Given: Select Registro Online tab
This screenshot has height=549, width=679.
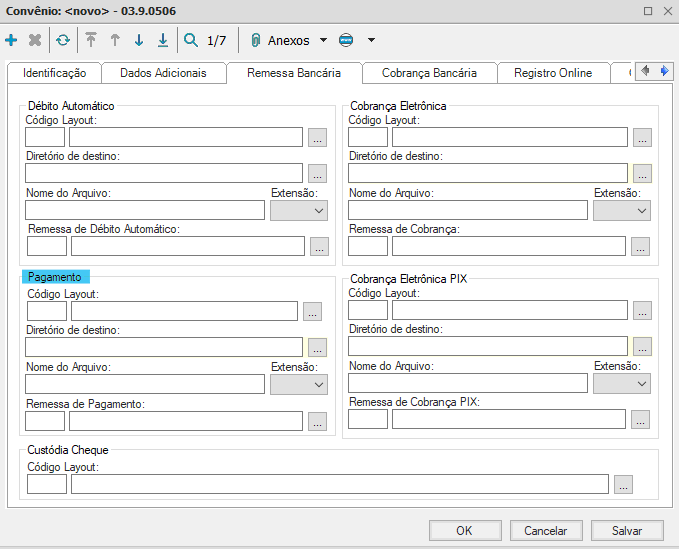Looking at the screenshot, I should pyautogui.click(x=553, y=73).
